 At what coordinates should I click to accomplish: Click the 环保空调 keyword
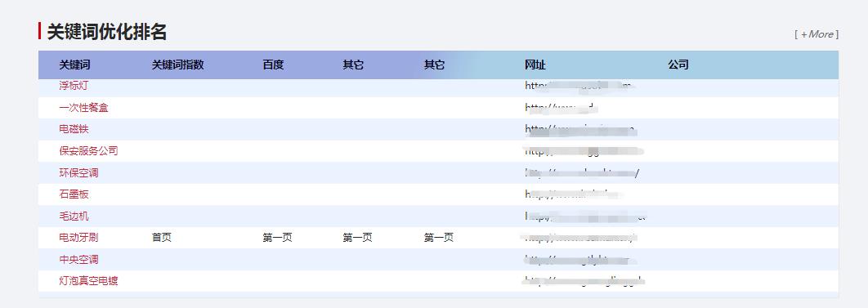click(x=78, y=173)
